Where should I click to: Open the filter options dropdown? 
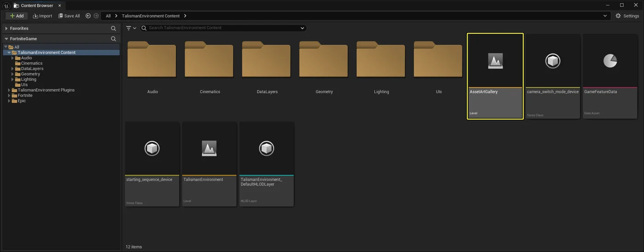click(131, 28)
